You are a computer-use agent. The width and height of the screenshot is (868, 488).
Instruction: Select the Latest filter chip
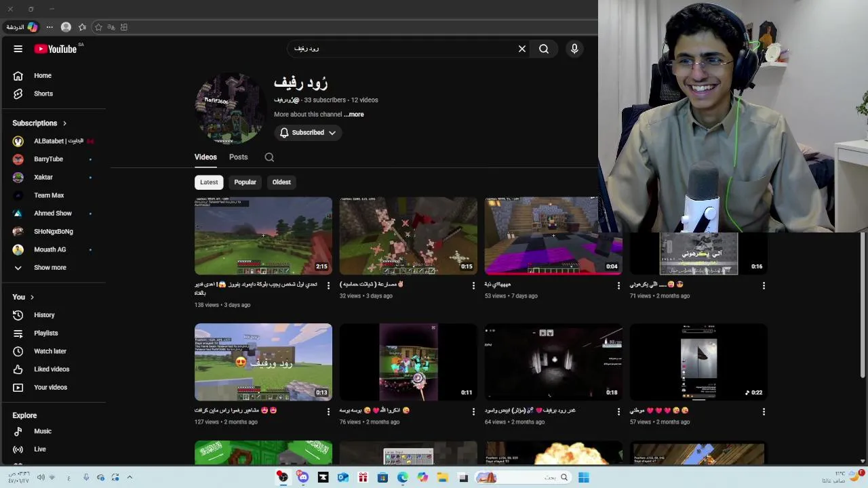[209, 182]
